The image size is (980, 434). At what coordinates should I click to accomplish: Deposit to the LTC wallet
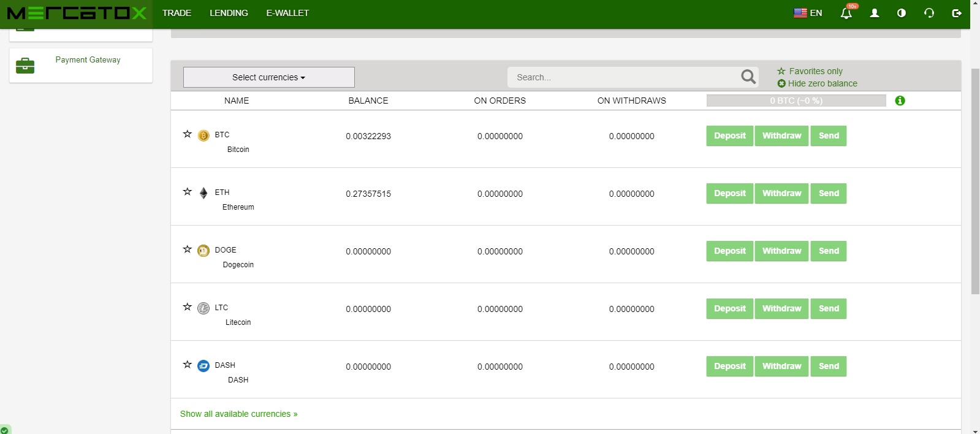coord(729,308)
